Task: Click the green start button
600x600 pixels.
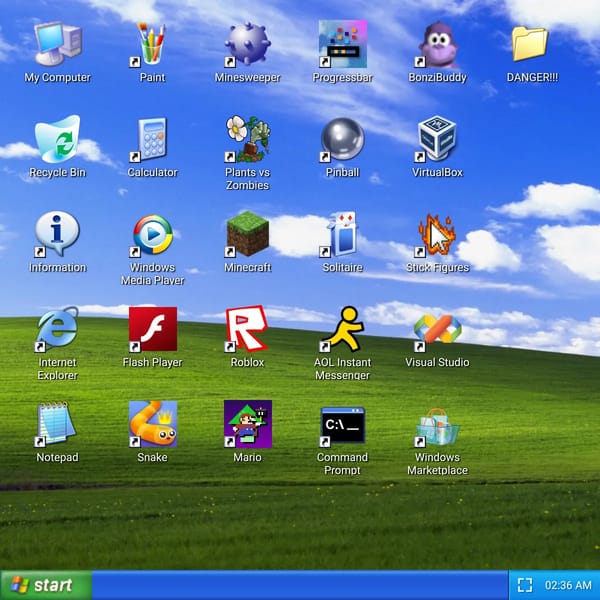Action: pyautogui.click(x=46, y=585)
